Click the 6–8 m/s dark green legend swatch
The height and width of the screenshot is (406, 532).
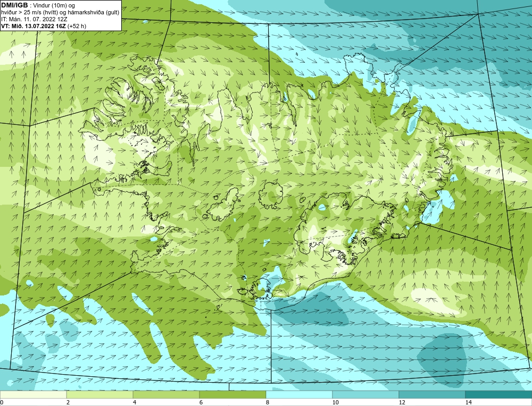[233, 394]
